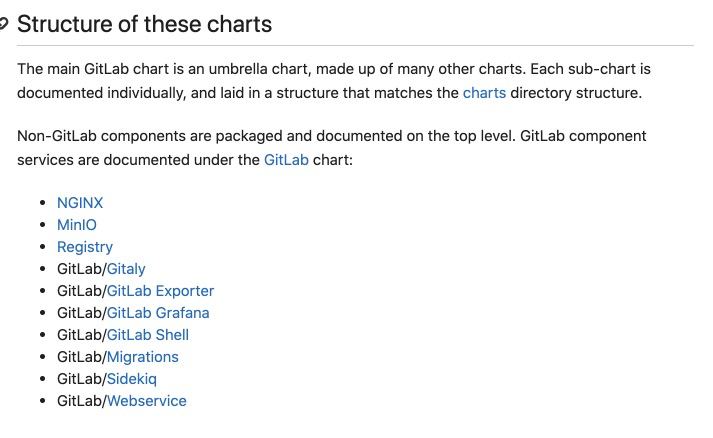713x438 pixels.
Task: Click the 'Non-GitLab components' paragraph text
Action: pos(332,148)
